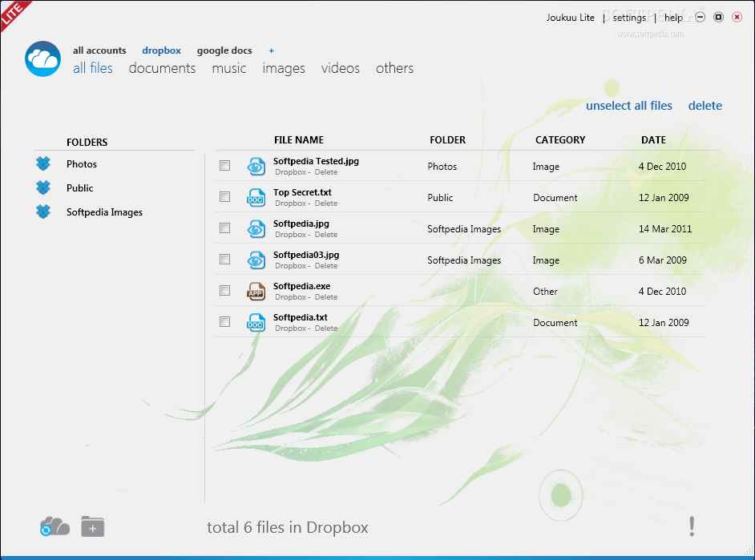This screenshot has width=755, height=560.
Task: Minimize the Joukuu Lite window
Action: 700,18
